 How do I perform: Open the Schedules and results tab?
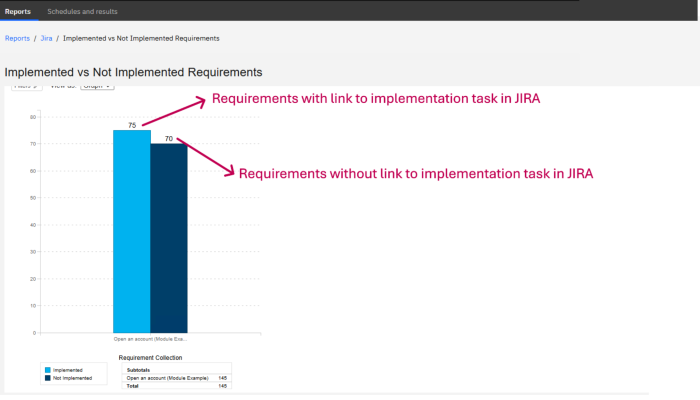click(x=82, y=11)
